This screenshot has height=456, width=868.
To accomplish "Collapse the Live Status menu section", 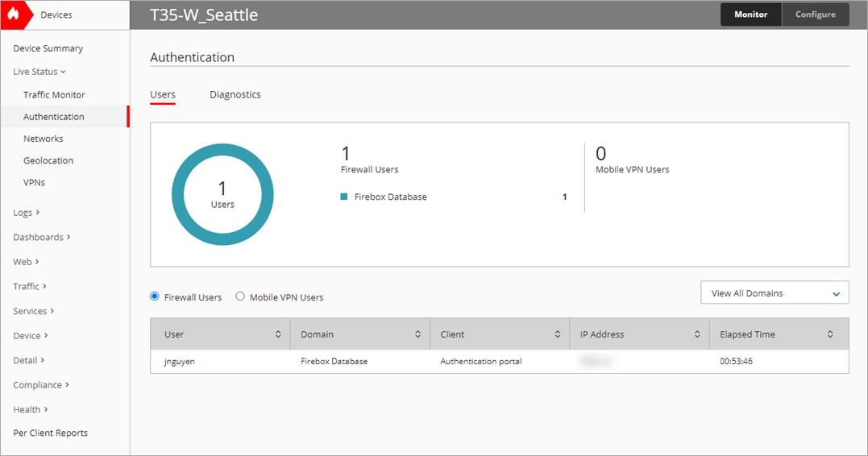I will tap(39, 72).
